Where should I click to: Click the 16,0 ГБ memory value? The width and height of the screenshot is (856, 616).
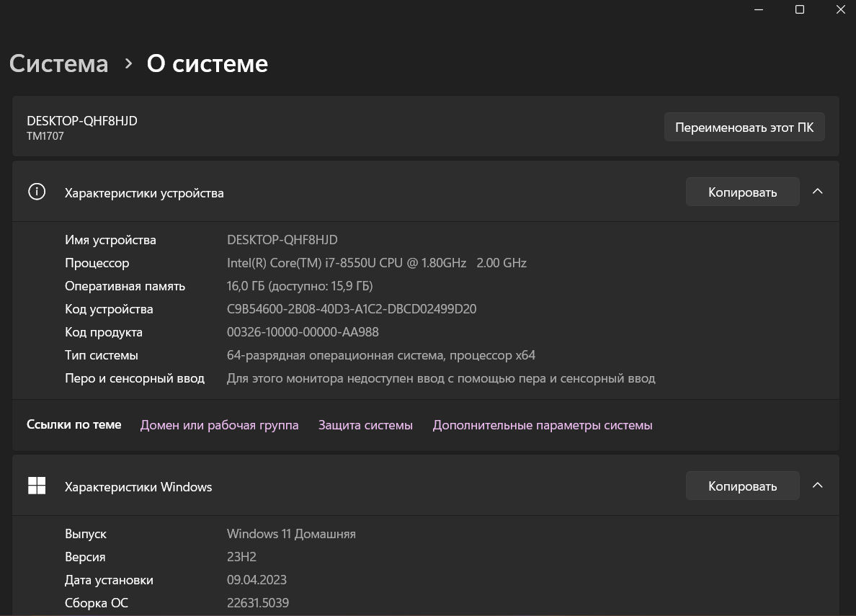300,286
